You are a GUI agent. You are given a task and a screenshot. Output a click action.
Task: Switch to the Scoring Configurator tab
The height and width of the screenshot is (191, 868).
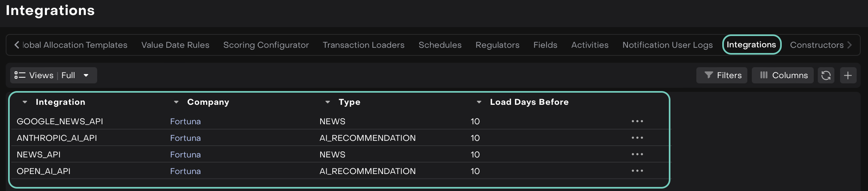(x=266, y=45)
